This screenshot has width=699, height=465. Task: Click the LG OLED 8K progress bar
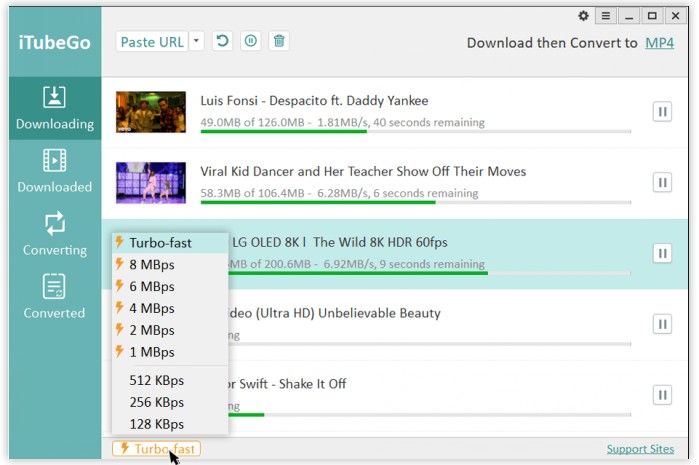[x=430, y=273]
